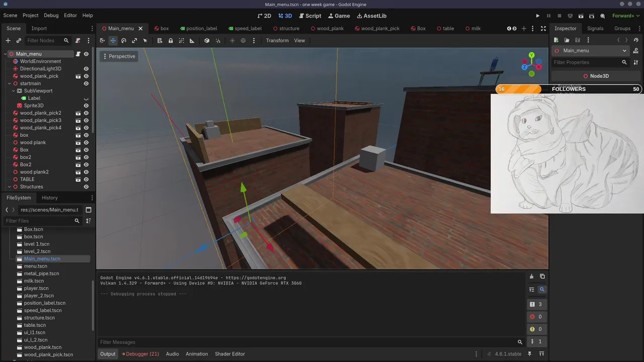
Task: Toggle visibility of the Structures node
Action: pos(86,187)
